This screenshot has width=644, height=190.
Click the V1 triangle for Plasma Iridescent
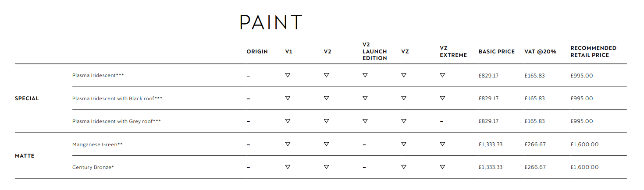(x=288, y=75)
